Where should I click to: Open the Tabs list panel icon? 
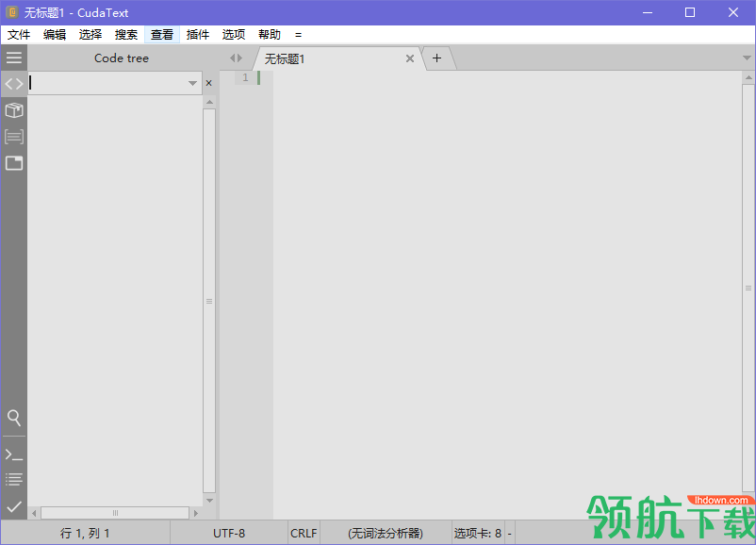coord(14,163)
